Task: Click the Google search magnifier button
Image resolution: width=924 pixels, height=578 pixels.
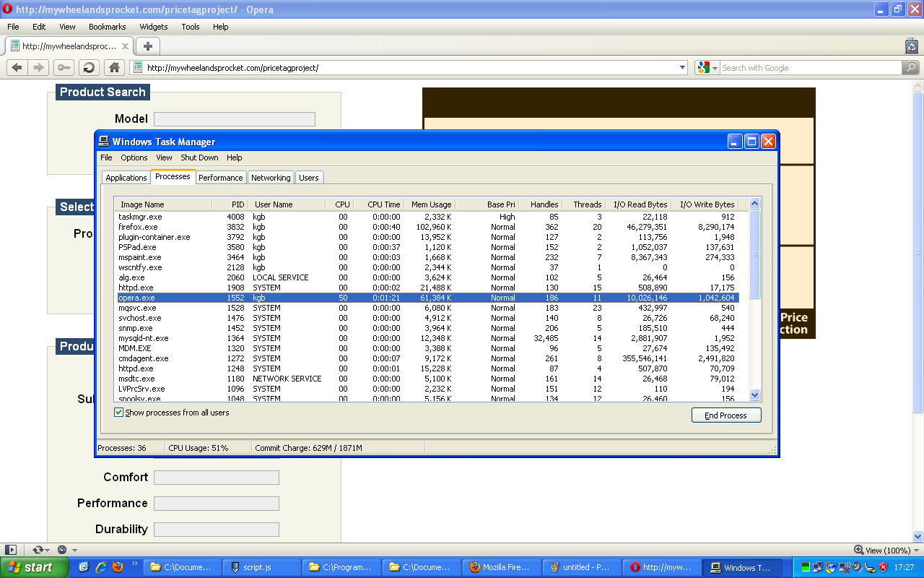Action: point(910,68)
